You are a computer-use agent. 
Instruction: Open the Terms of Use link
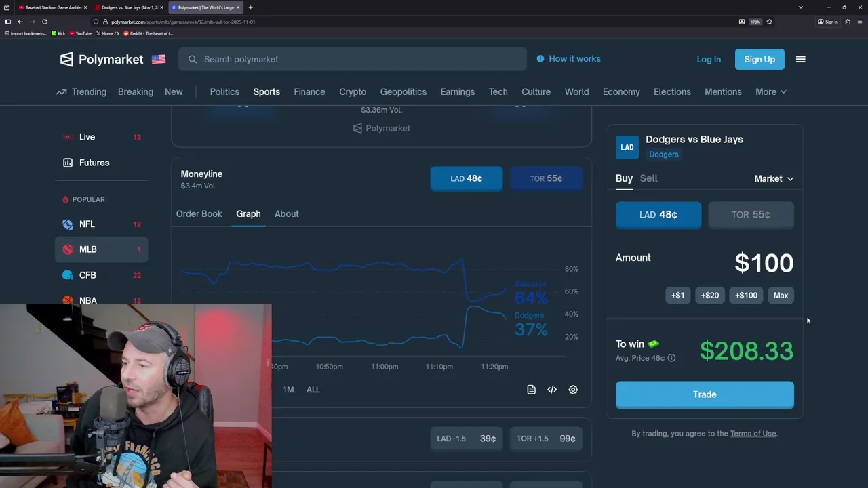(753, 434)
